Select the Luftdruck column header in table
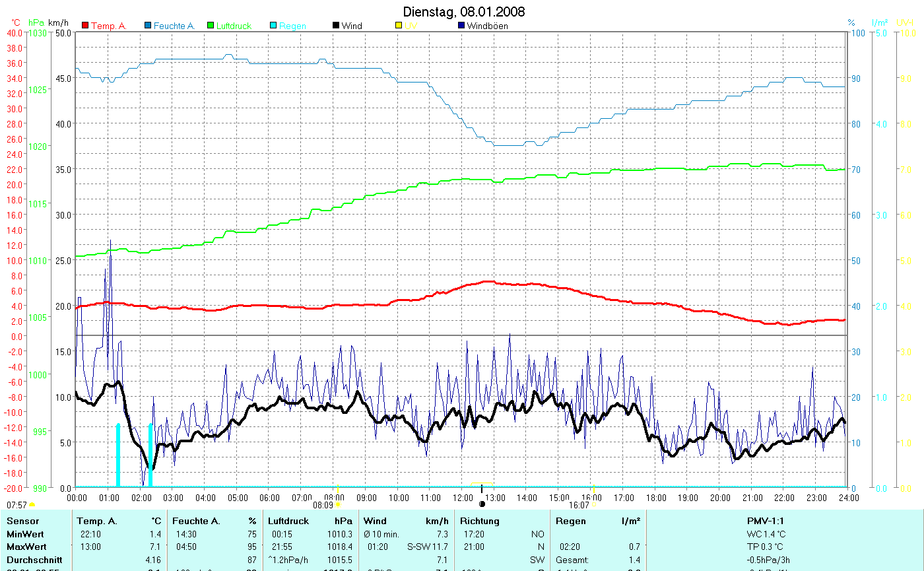Viewport: 924px width, 571px height. coord(288,521)
